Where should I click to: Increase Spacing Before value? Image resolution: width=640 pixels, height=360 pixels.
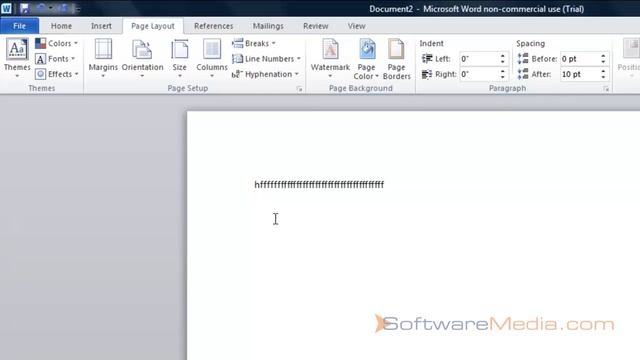coord(603,56)
